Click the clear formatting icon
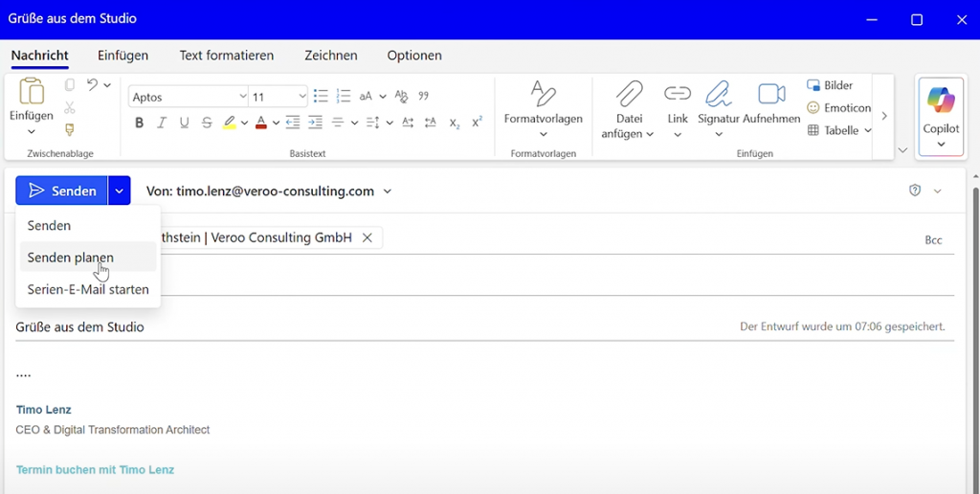980x494 pixels. point(401,97)
